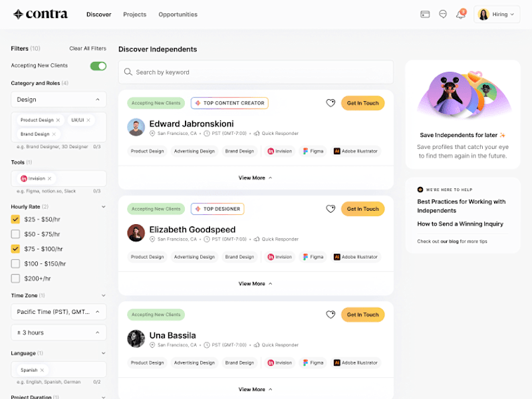Check the $200+/hr rate
The height and width of the screenshot is (399, 532).
tap(15, 279)
